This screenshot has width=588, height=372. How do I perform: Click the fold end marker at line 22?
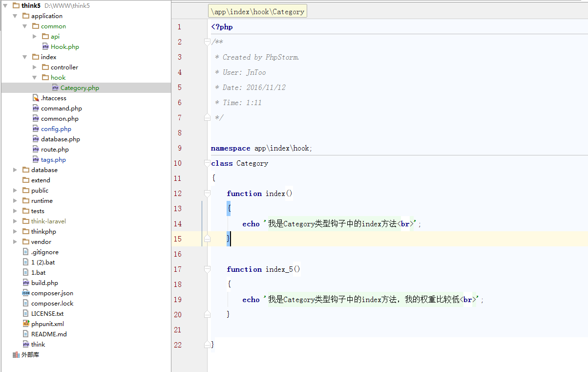coord(207,345)
